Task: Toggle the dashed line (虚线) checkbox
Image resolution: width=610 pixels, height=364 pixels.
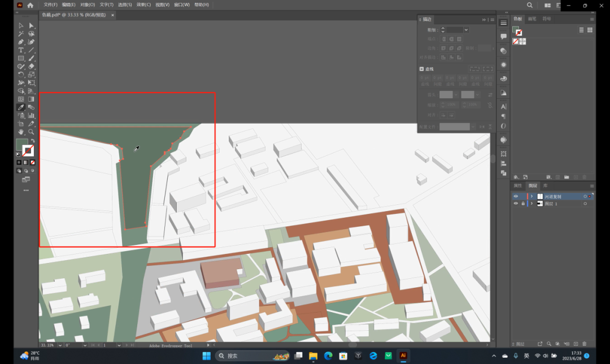Action: (x=422, y=69)
